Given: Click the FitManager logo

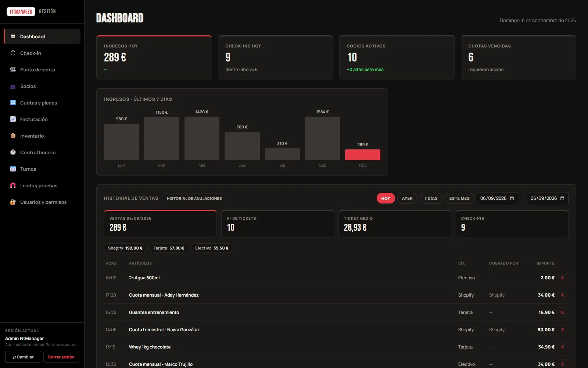Looking at the screenshot, I should (x=21, y=11).
